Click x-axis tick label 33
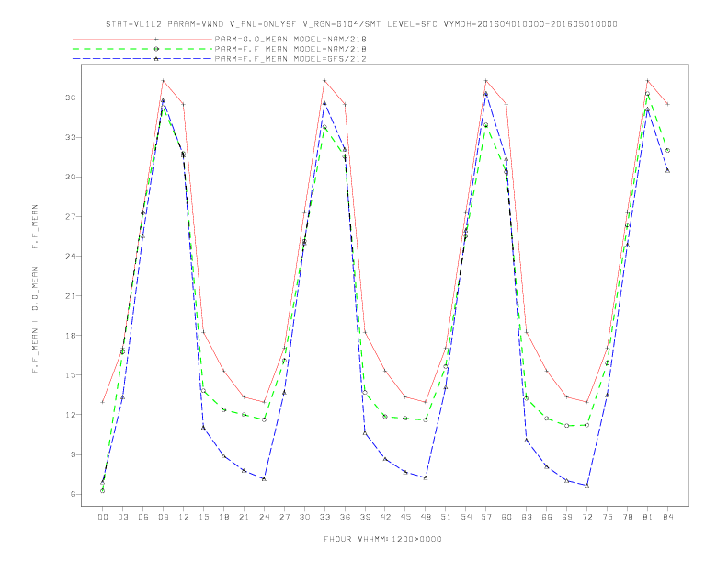Screen dimensions: 728x563 click(x=324, y=517)
